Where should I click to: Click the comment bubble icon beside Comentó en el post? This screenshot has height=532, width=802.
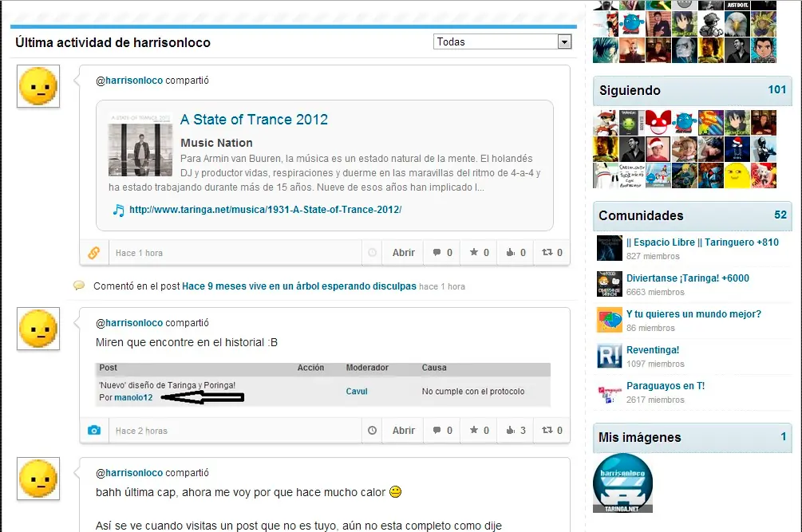[79, 286]
